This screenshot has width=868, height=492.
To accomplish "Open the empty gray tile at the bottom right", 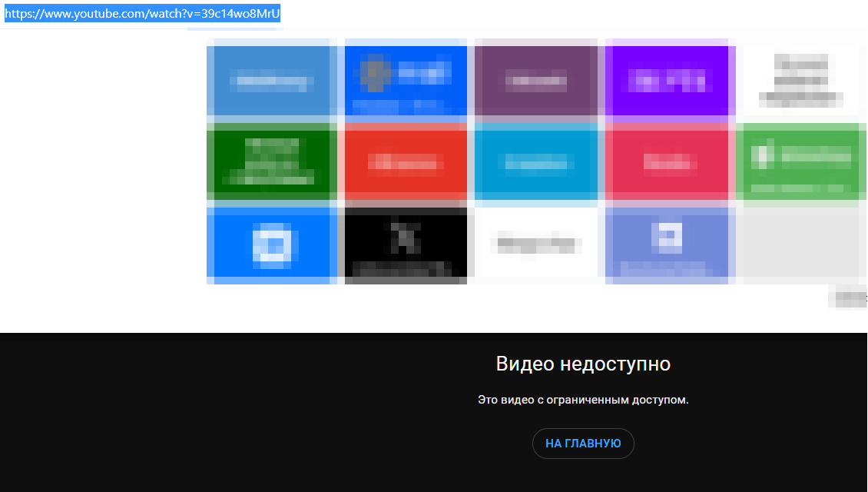I will (x=800, y=244).
